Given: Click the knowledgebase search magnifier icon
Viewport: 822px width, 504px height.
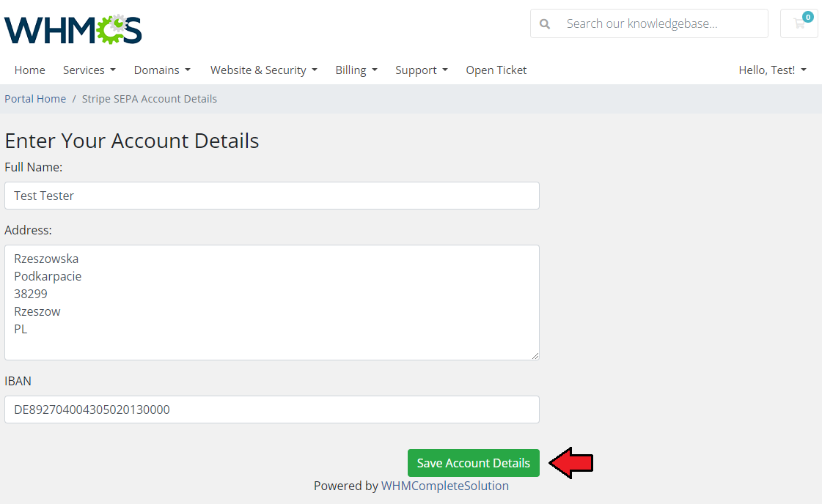Looking at the screenshot, I should 545,24.
